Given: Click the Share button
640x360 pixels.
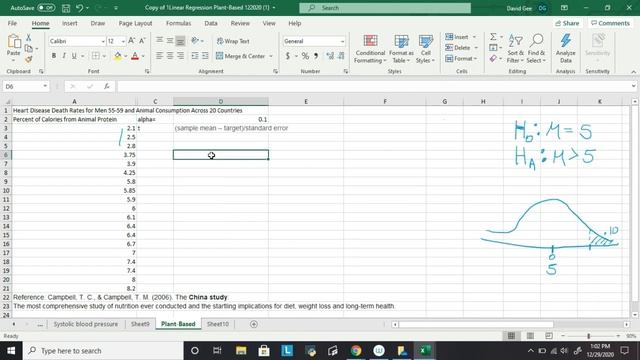Looking at the screenshot, I should pyautogui.click(x=567, y=23).
